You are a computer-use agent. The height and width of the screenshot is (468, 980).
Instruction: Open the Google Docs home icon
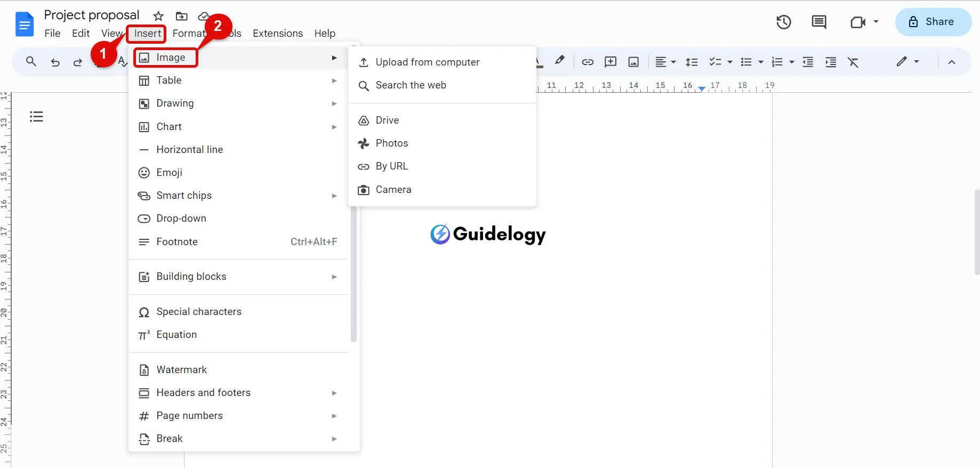coord(25,24)
